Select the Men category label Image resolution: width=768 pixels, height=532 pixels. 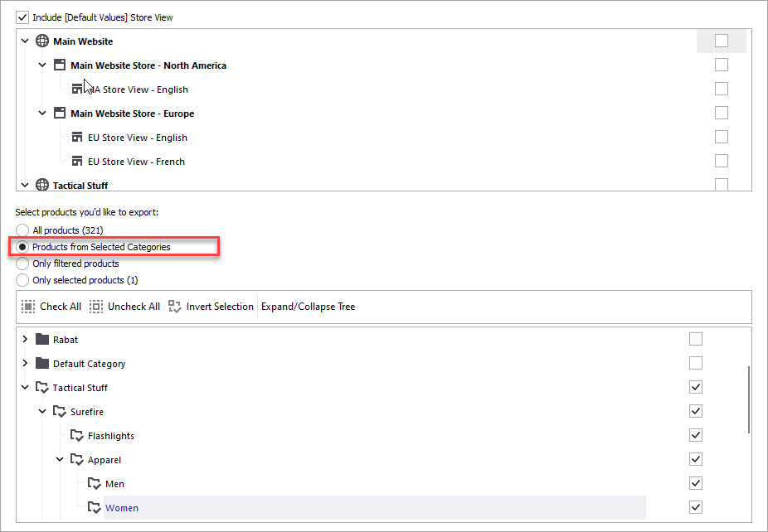tap(114, 484)
